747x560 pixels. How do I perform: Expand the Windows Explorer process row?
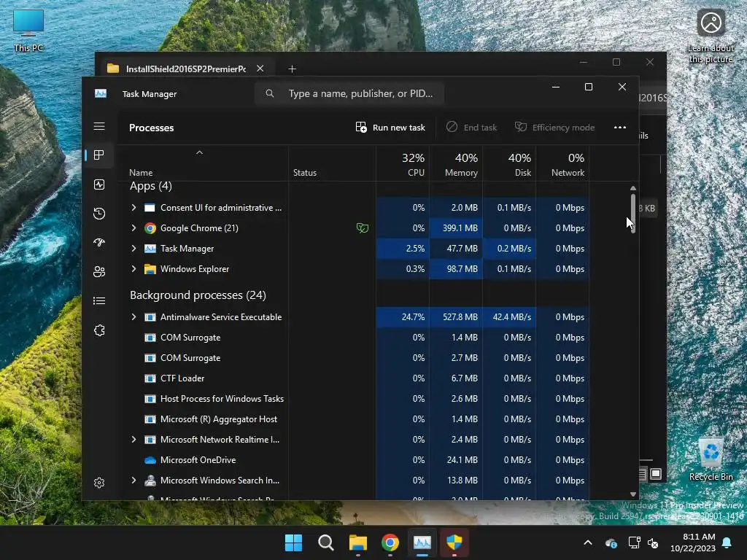tap(134, 269)
